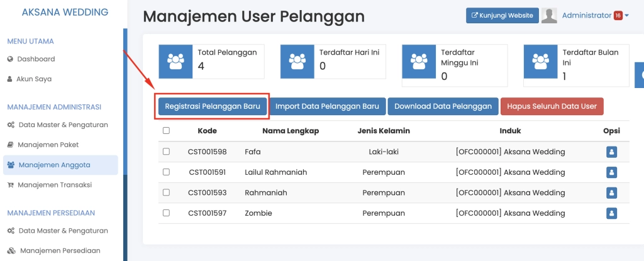The width and height of the screenshot is (644, 261).
Task: Click the user icon for Lailul Rahmaniah
Action: coord(611,172)
